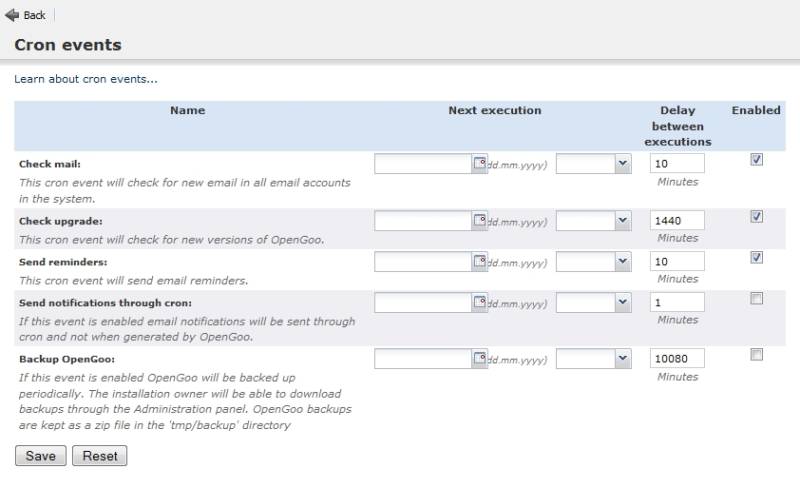Save the cron events settings

pyautogui.click(x=40, y=456)
